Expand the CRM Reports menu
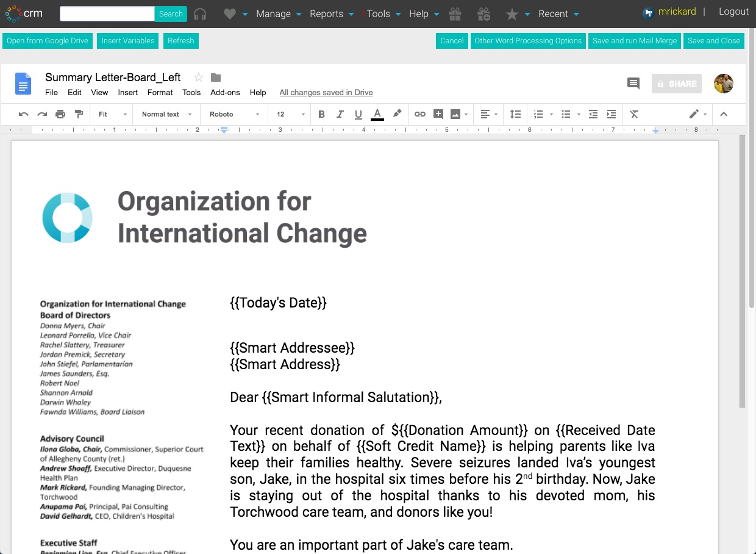 coord(332,13)
